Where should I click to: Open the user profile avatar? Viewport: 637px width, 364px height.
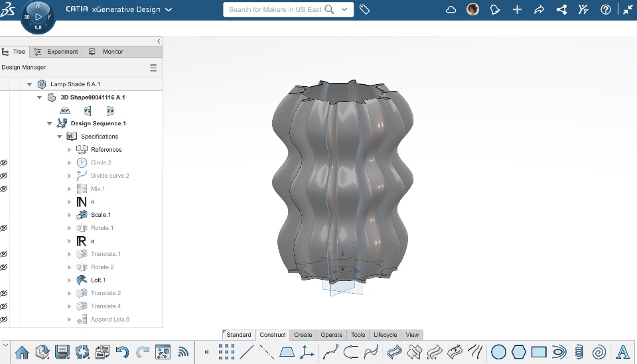click(x=472, y=9)
